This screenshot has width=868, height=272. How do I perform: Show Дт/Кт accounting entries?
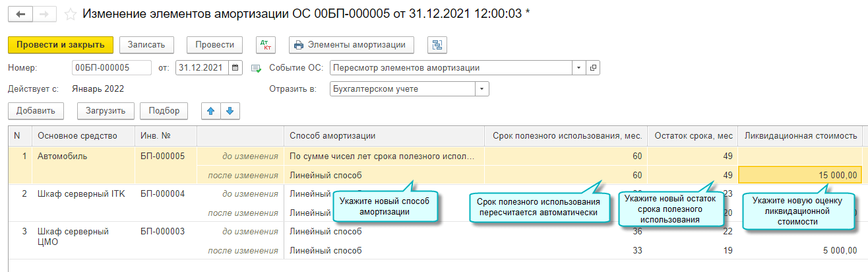pos(266,45)
